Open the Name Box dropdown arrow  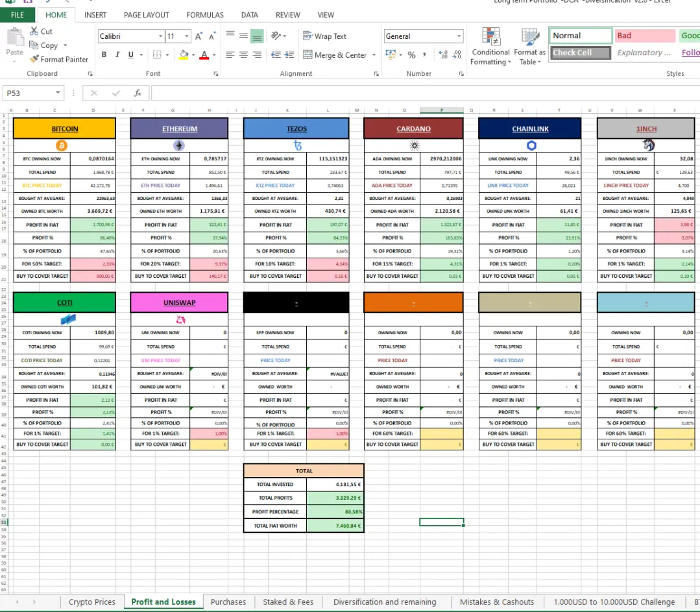[58, 93]
